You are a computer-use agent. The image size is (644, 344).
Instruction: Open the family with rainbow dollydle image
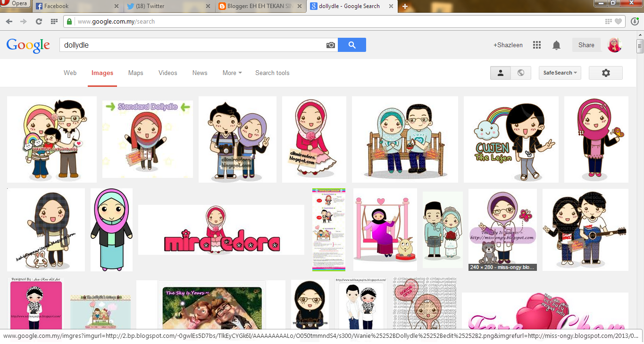click(x=52, y=139)
